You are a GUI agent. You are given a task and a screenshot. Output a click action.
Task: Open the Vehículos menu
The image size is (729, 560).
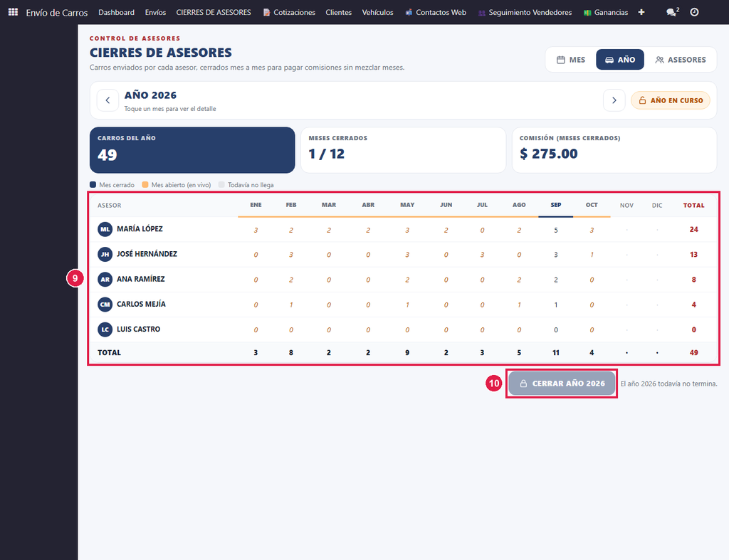click(x=377, y=12)
